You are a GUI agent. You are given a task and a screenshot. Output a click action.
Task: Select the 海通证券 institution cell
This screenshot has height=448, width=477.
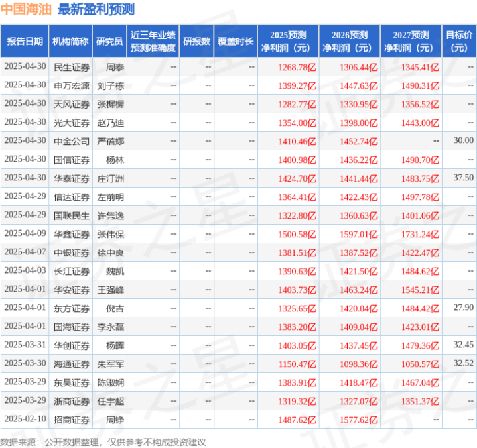click(72, 364)
